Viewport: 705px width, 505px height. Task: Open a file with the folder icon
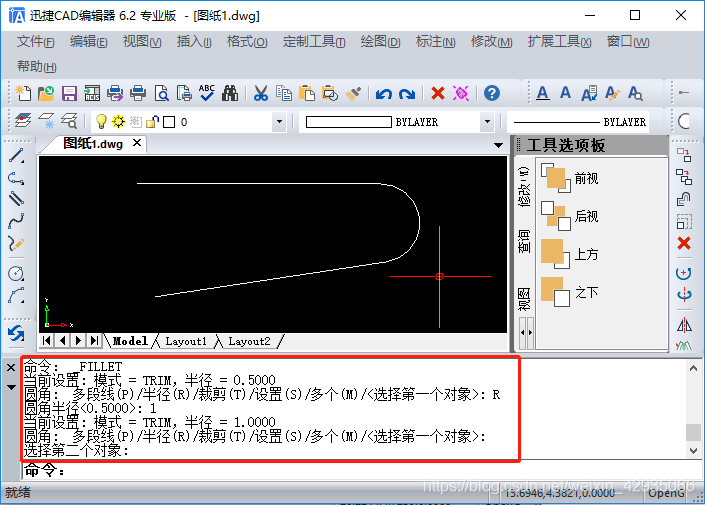[x=46, y=93]
